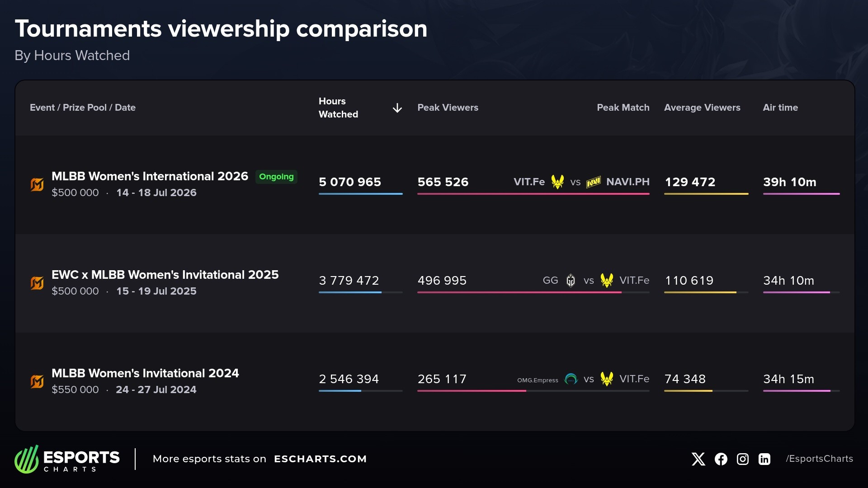Click the peak viewers value 565 526

(443, 182)
